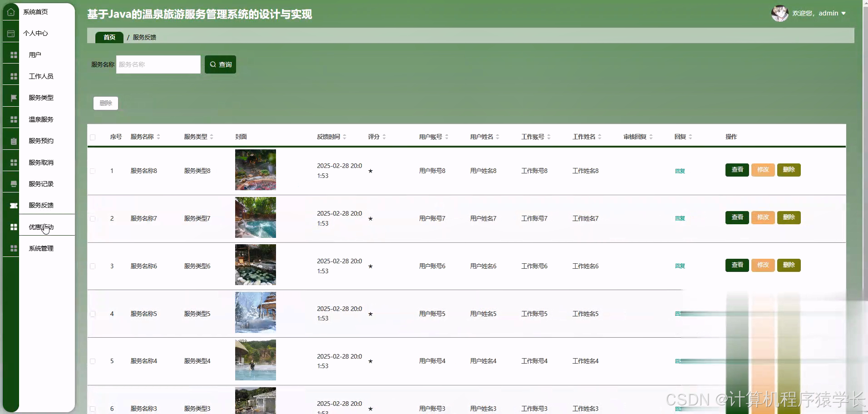
Task: Open the admin account dropdown arrow
Action: coord(843,14)
